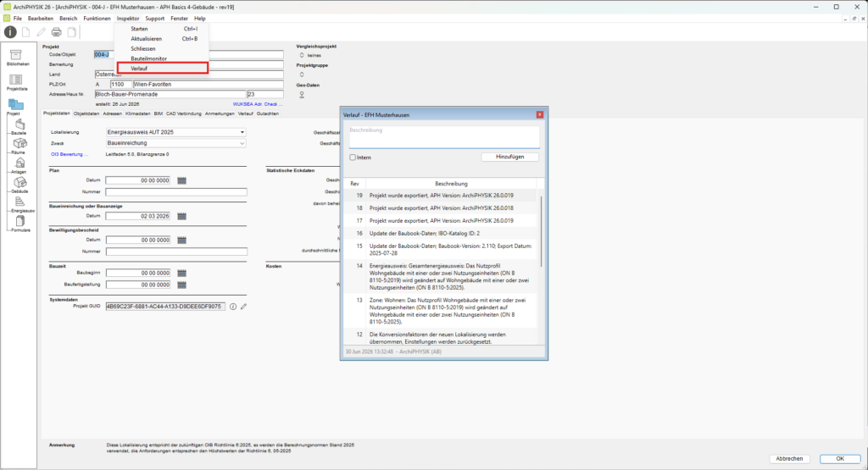868x470 pixels.
Task: Click the OK button
Action: point(840,458)
